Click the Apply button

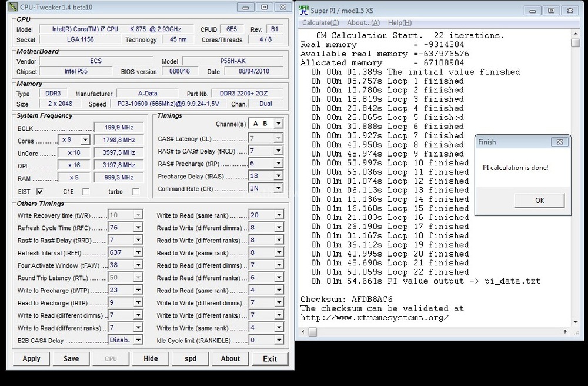coord(32,358)
